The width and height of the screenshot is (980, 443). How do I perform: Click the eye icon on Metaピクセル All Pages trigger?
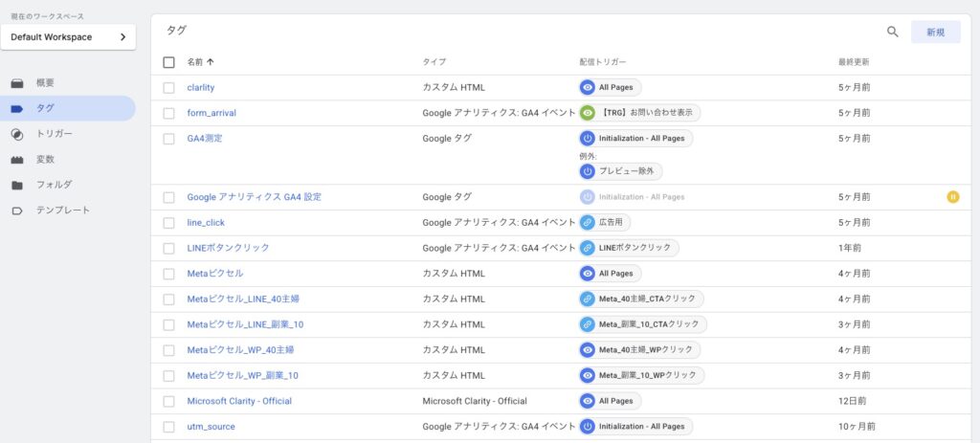[587, 273]
